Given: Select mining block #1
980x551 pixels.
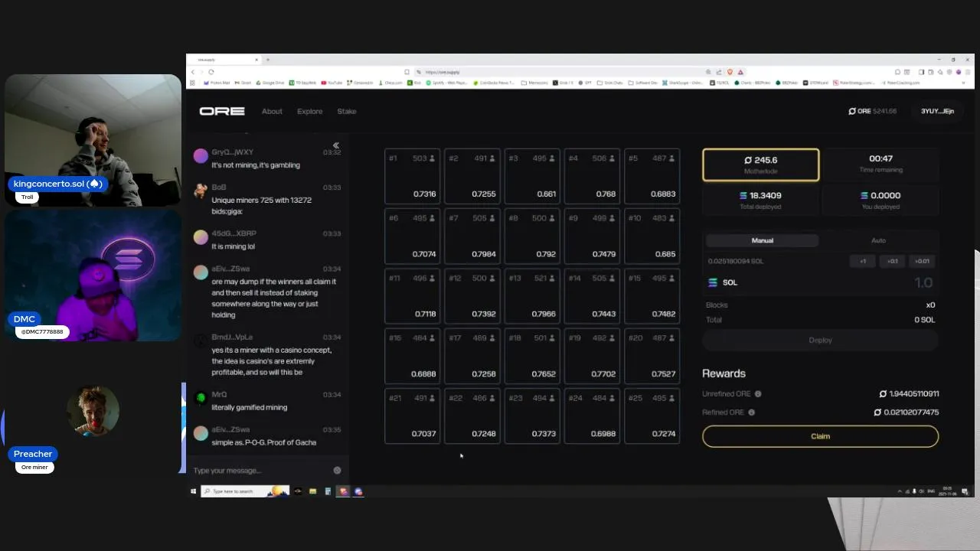Looking at the screenshot, I should tap(412, 176).
